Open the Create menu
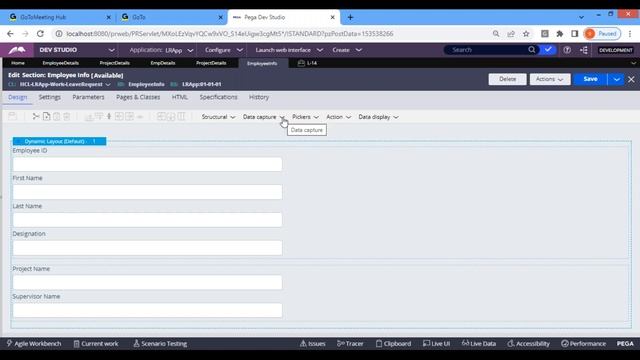The height and width of the screenshot is (360, 640). [347, 50]
